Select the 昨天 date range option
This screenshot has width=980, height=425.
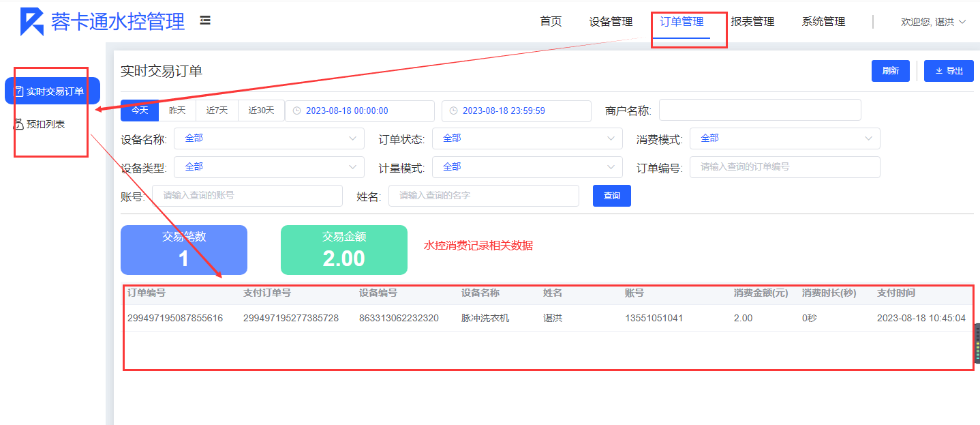(x=177, y=111)
